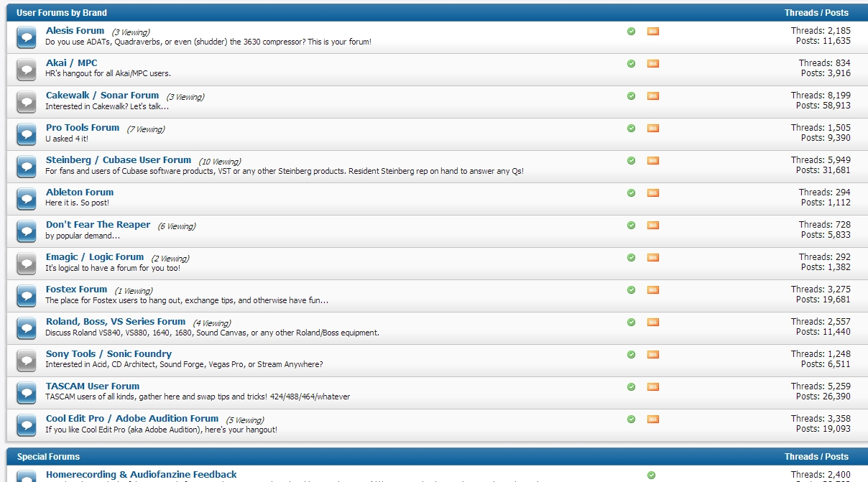This screenshot has width=868, height=482.
Task: Click the "Posts: 26,390" count text
Action: (823, 397)
